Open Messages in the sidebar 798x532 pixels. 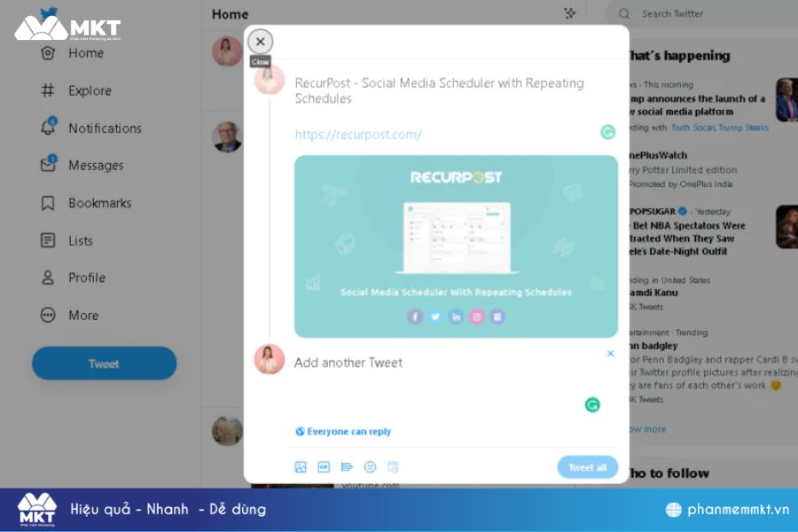pyautogui.click(x=82, y=165)
